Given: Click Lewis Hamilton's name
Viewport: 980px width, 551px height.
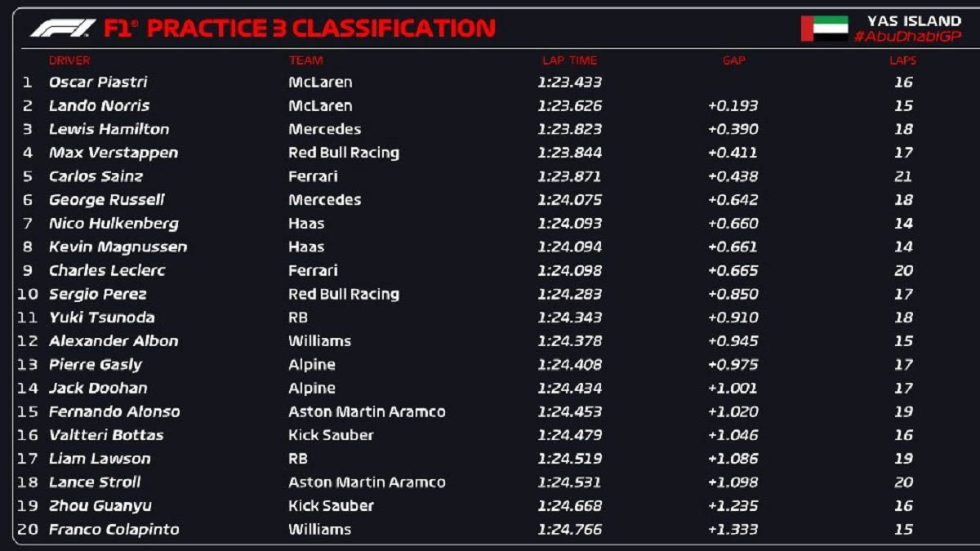Looking at the screenshot, I should 109,129.
